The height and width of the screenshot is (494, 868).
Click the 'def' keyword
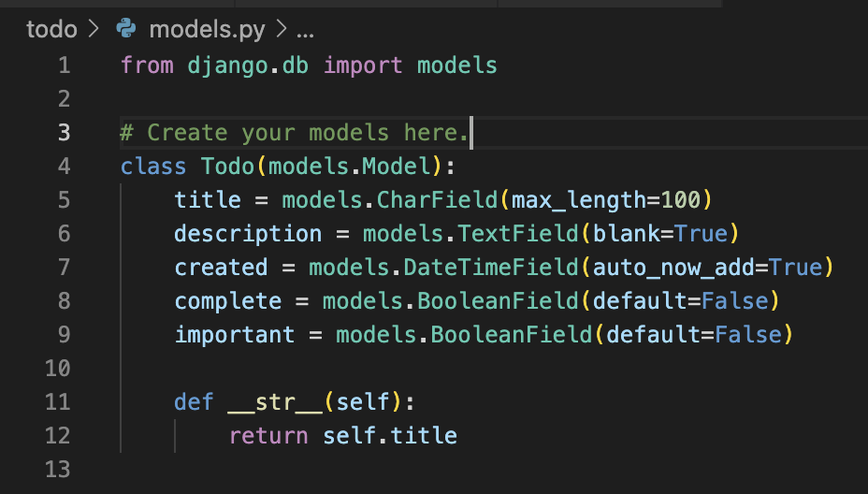pyautogui.click(x=194, y=402)
